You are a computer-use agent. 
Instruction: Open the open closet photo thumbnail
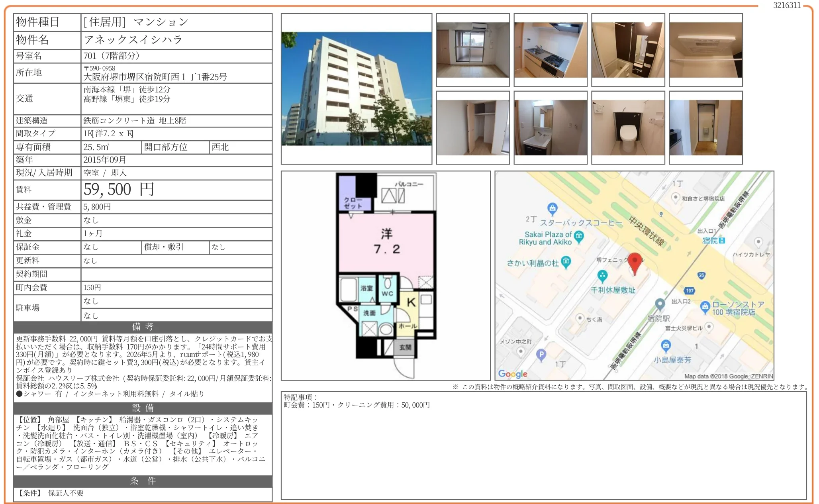[x=473, y=127]
